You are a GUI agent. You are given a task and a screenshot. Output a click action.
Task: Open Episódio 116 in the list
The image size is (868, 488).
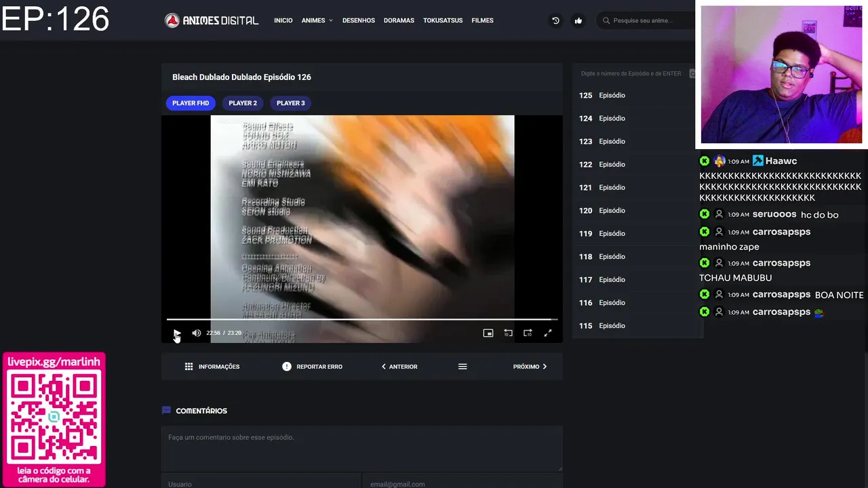(x=636, y=303)
